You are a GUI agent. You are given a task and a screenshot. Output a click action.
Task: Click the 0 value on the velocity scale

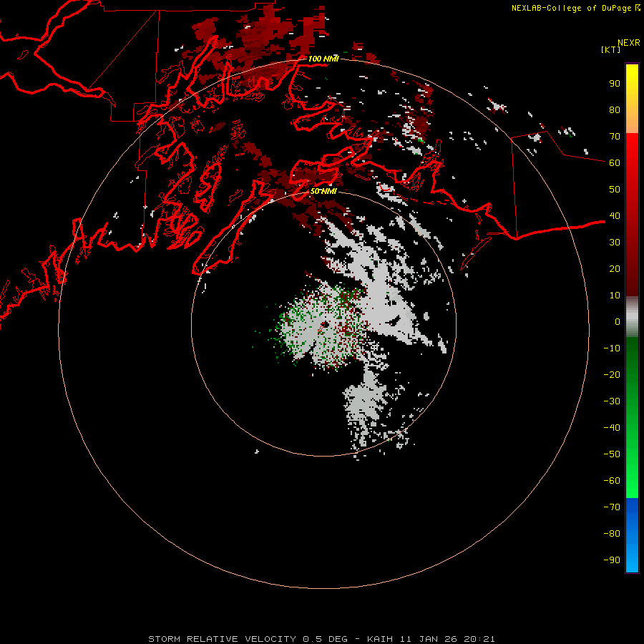coord(618,322)
